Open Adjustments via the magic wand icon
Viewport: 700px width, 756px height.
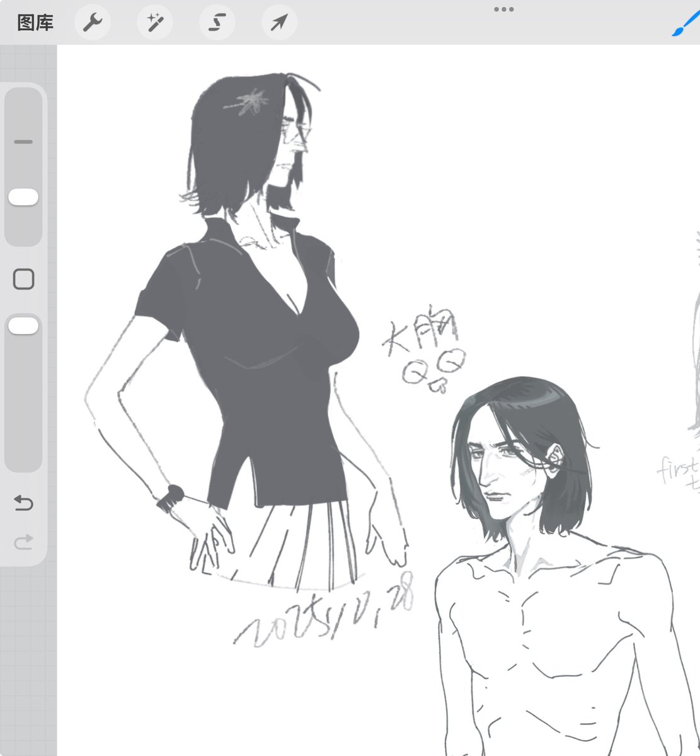coord(154,21)
